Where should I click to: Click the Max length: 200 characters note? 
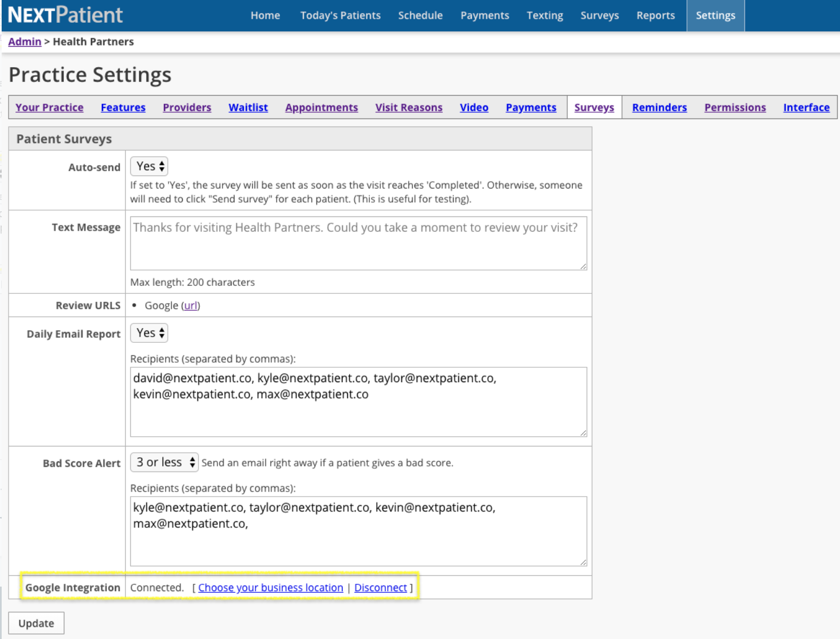(x=192, y=282)
